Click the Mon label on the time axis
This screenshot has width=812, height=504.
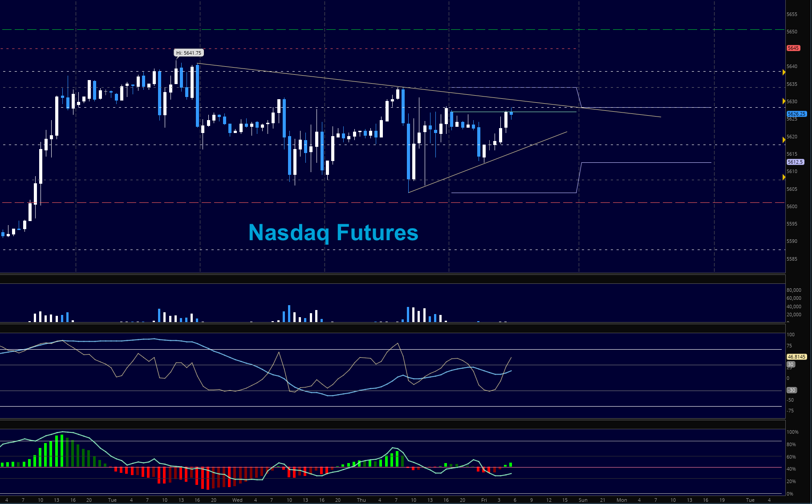[621, 500]
